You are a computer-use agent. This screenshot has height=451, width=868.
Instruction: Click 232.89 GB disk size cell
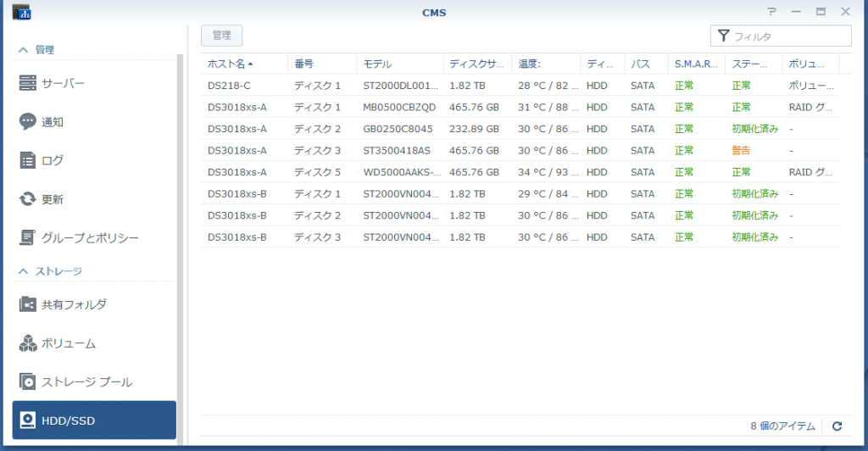[x=474, y=128]
